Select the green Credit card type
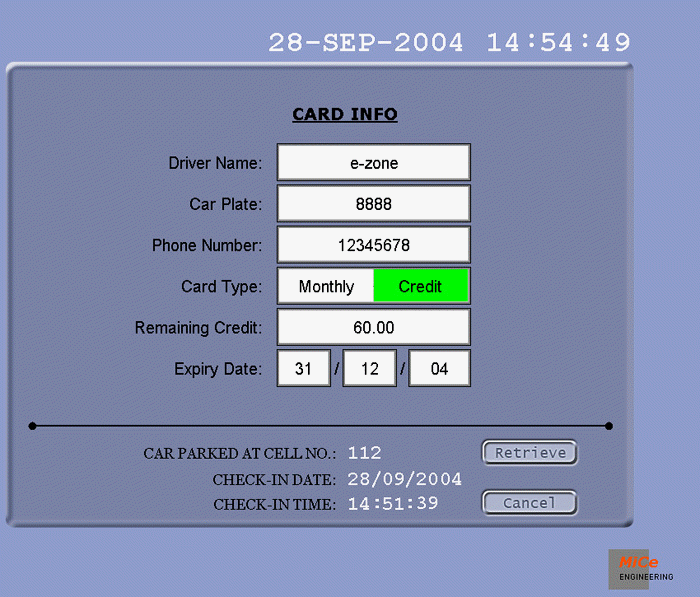 click(x=420, y=286)
